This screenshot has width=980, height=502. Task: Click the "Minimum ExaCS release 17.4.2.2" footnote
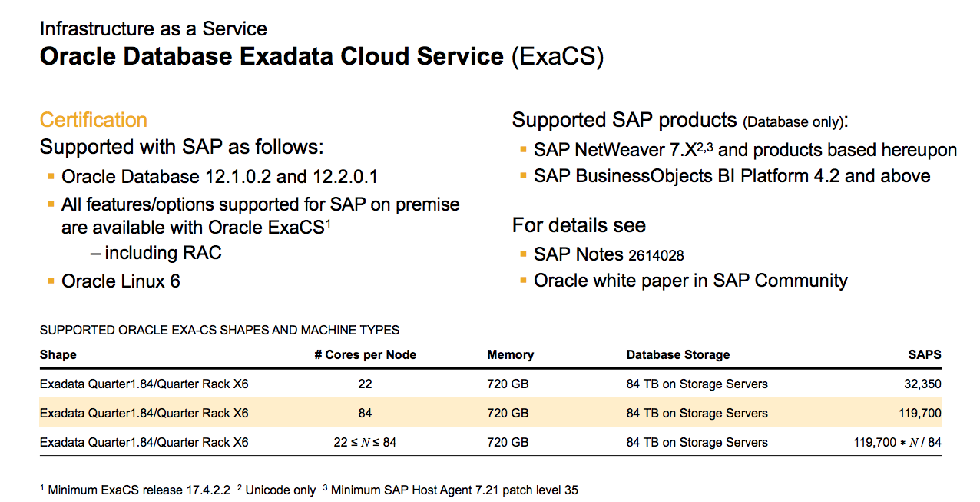138,490
